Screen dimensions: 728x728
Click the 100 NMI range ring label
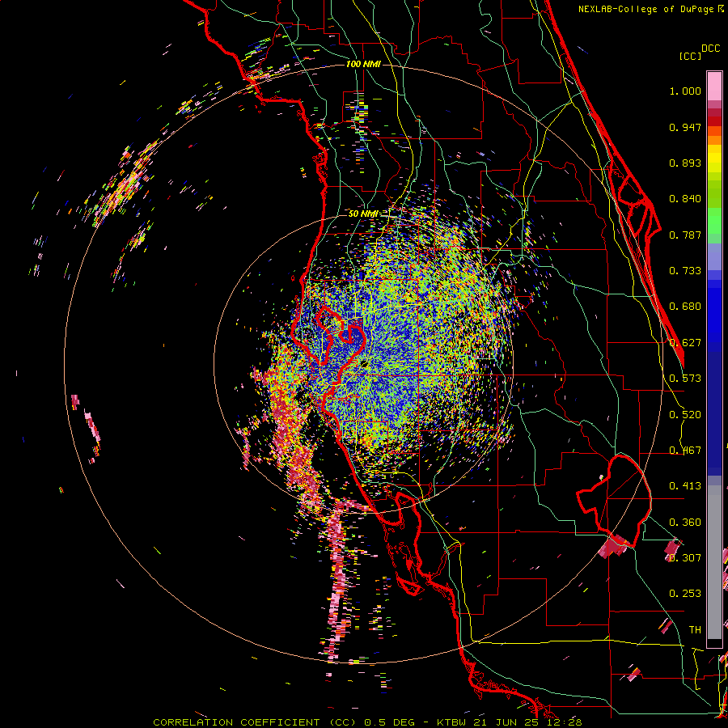[363, 64]
